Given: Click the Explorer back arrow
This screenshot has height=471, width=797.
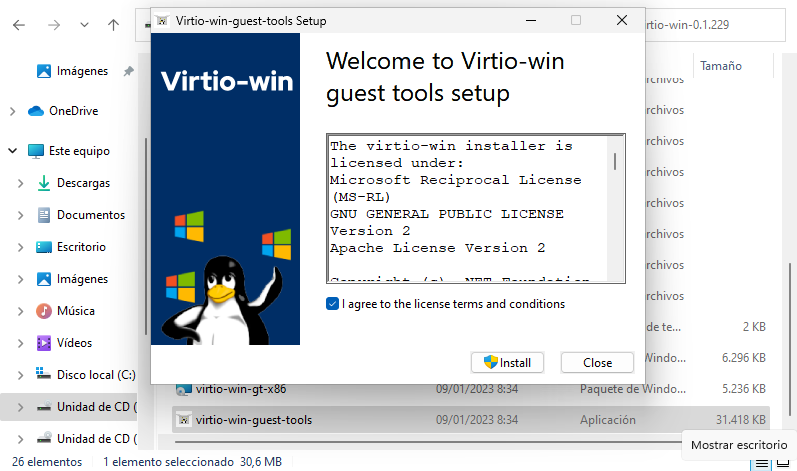Looking at the screenshot, I should [x=19, y=24].
